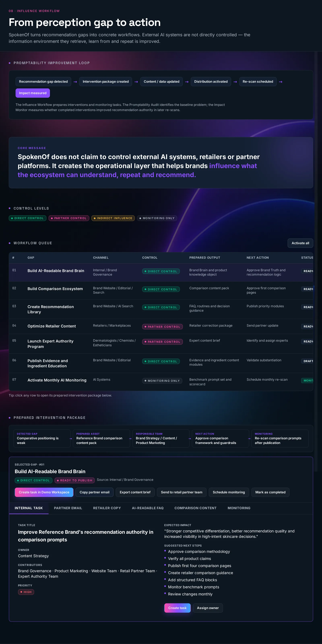The height and width of the screenshot is (644, 322).
Task: Choose the "Distribution activated" loop step
Action: click(211, 82)
